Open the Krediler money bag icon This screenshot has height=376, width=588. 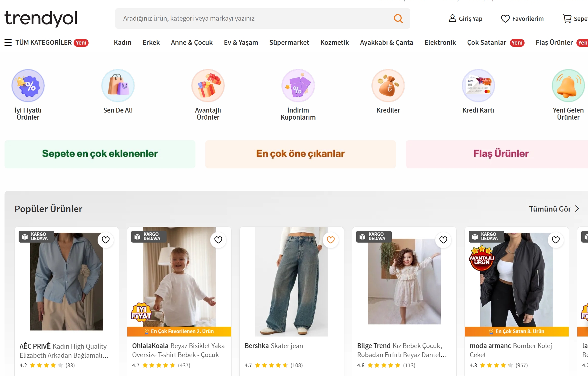click(x=388, y=86)
